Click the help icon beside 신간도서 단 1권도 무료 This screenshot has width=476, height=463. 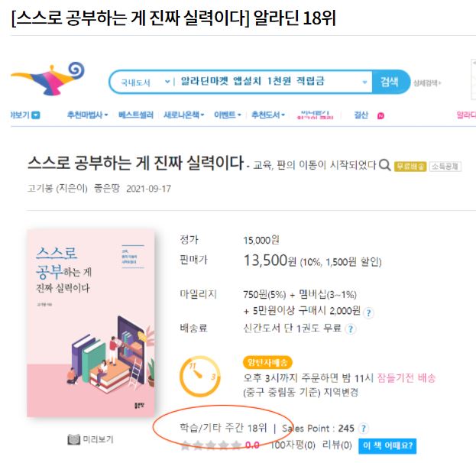351,329
